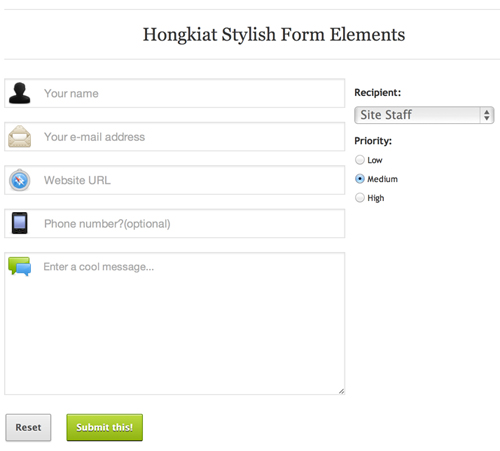This screenshot has height=451, width=500.
Task: Focus the Your name text field
Action: (x=174, y=93)
